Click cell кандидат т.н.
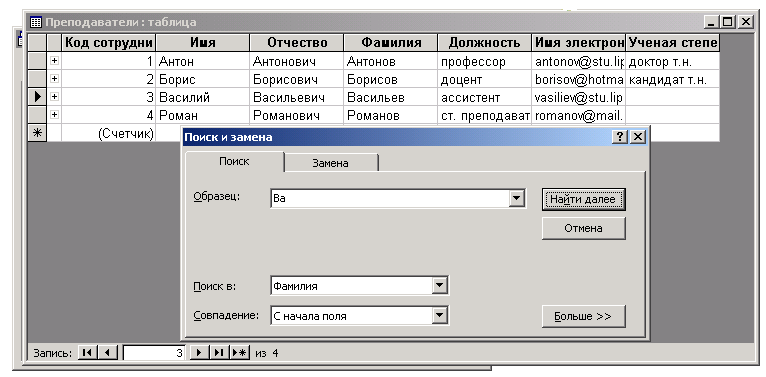This screenshot has height=377, width=766. tap(673, 79)
